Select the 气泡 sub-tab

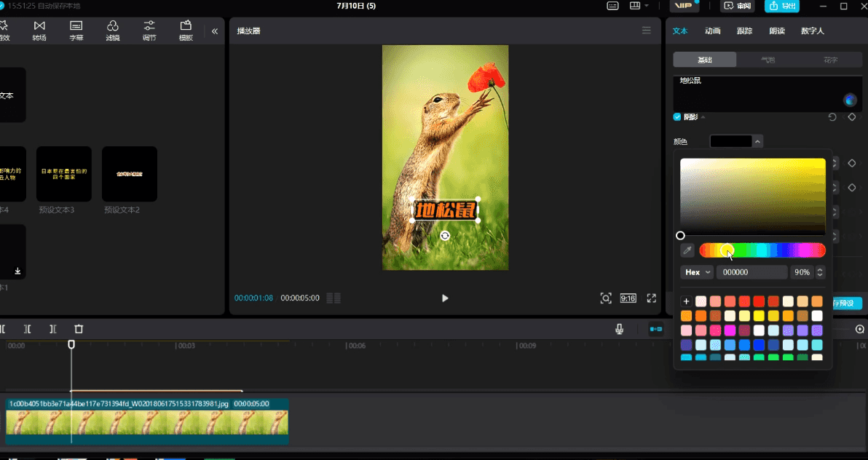tap(768, 60)
